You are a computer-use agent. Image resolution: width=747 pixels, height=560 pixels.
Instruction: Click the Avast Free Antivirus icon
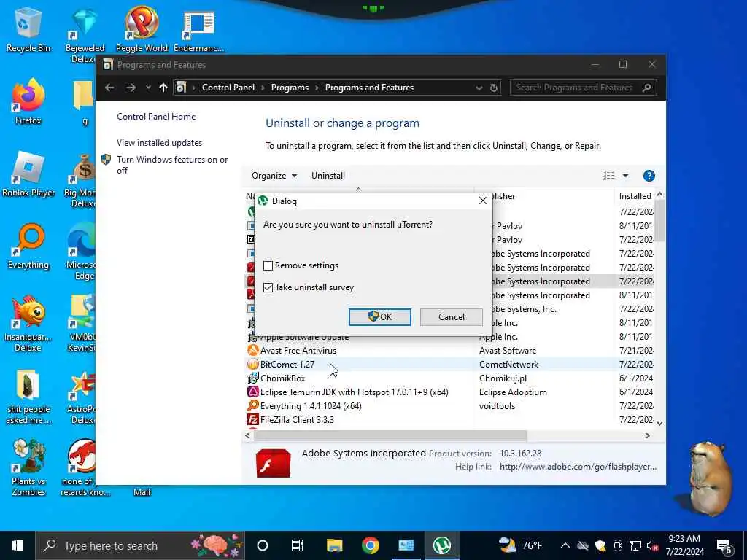[252, 351]
